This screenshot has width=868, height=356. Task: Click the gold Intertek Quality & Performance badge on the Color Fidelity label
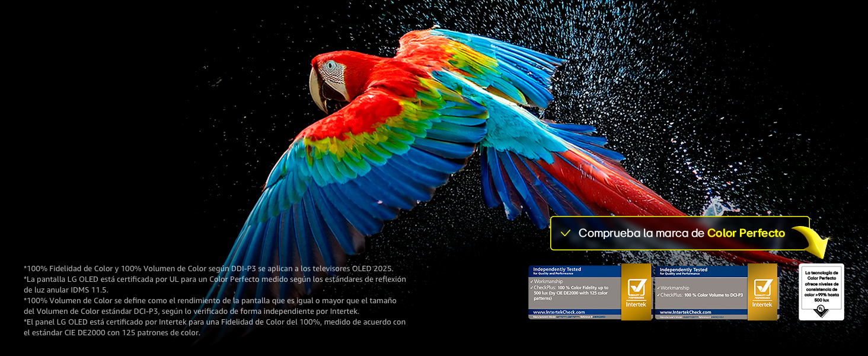click(x=637, y=293)
